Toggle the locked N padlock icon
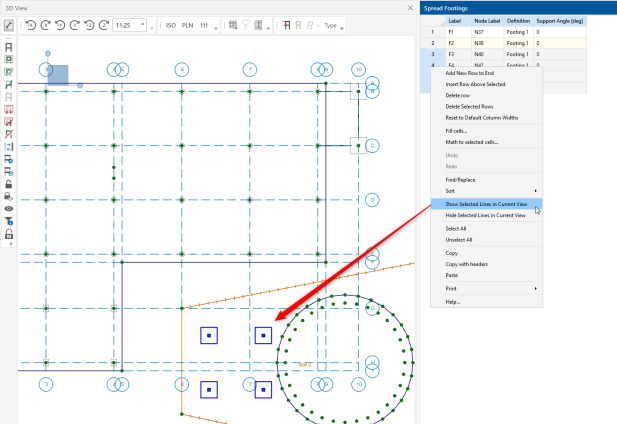Screen dimensions: 617x424 click(x=9, y=233)
